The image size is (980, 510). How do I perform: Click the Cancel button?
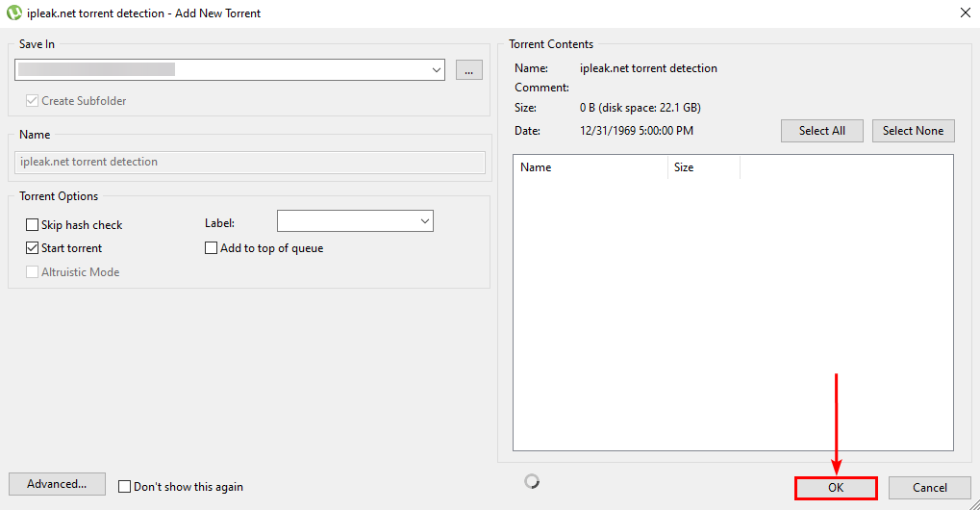929,488
